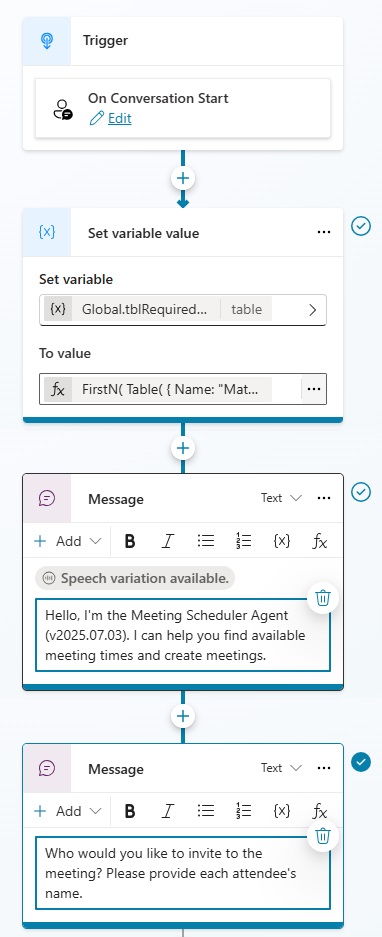Open Set variable value node options menu
This screenshot has width=382, height=937.
pyautogui.click(x=323, y=232)
